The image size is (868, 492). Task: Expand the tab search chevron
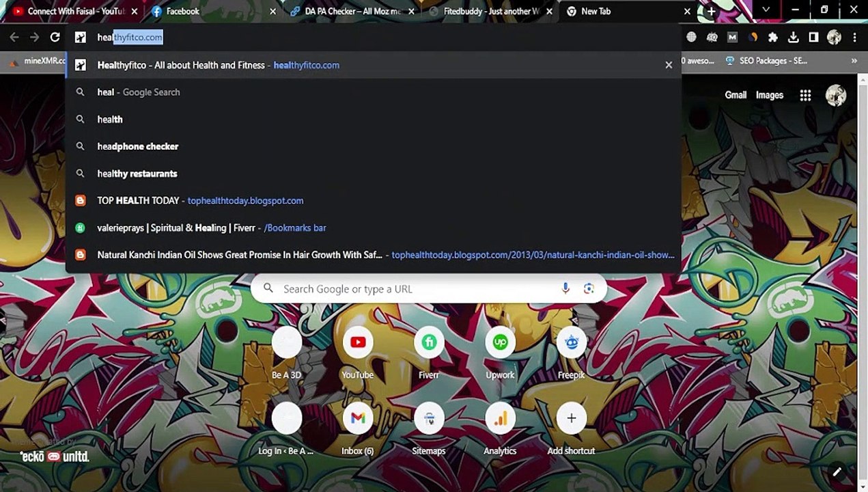[x=766, y=10]
